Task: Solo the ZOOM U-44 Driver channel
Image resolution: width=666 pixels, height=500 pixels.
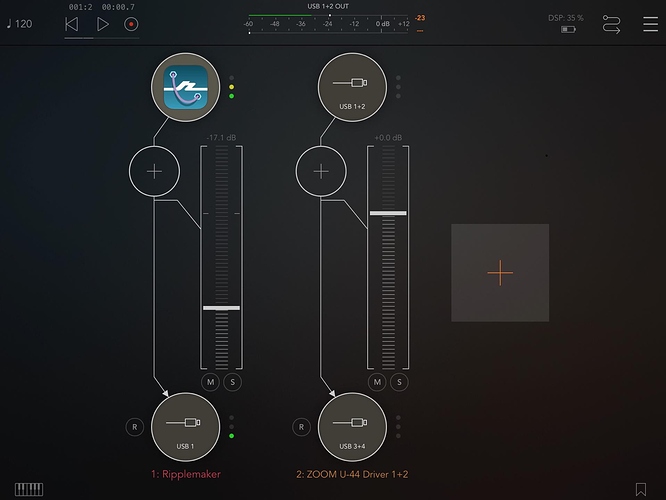Action: 399,382
